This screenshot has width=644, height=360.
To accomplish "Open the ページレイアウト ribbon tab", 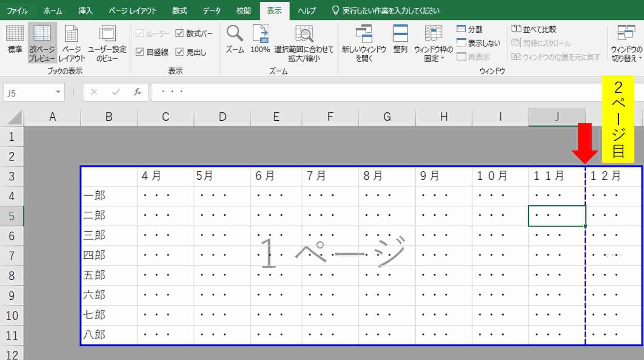I will pyautogui.click(x=132, y=11).
